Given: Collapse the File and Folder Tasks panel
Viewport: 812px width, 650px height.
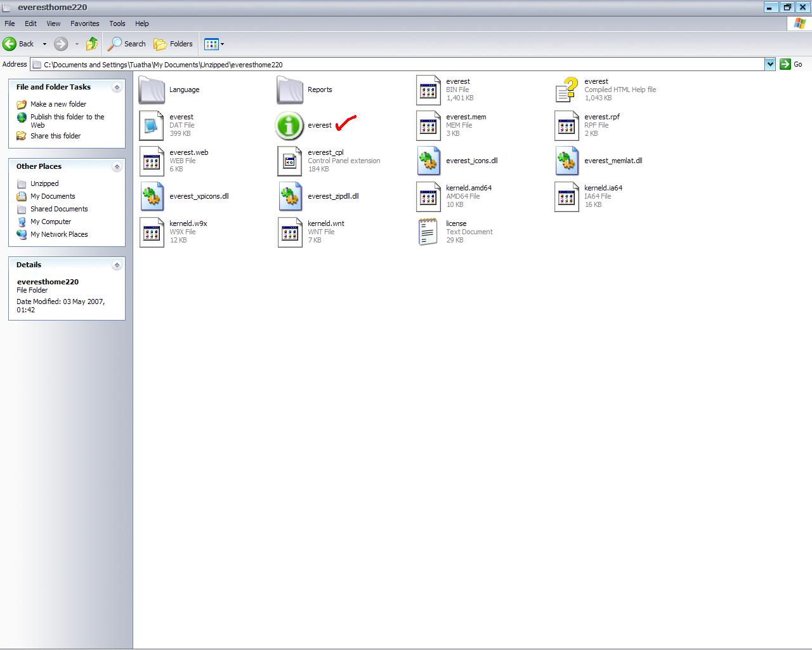Looking at the screenshot, I should (x=117, y=88).
